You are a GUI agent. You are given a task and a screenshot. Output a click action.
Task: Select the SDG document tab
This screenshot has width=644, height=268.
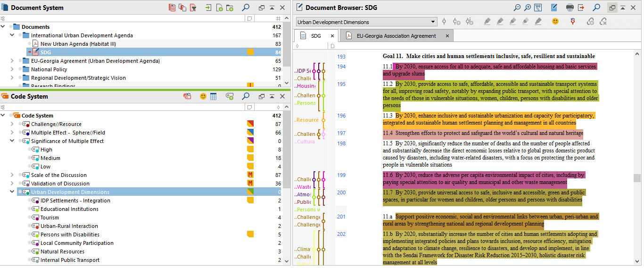click(315, 36)
